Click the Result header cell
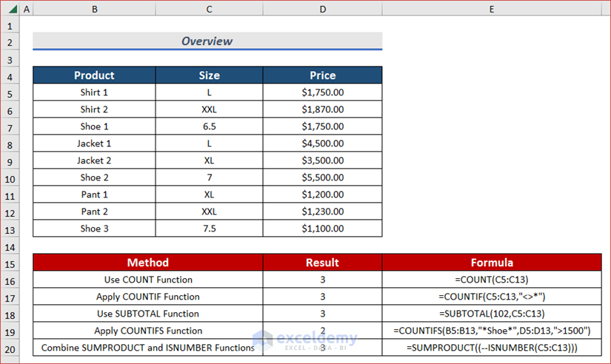The width and height of the screenshot is (611, 364). click(x=323, y=263)
